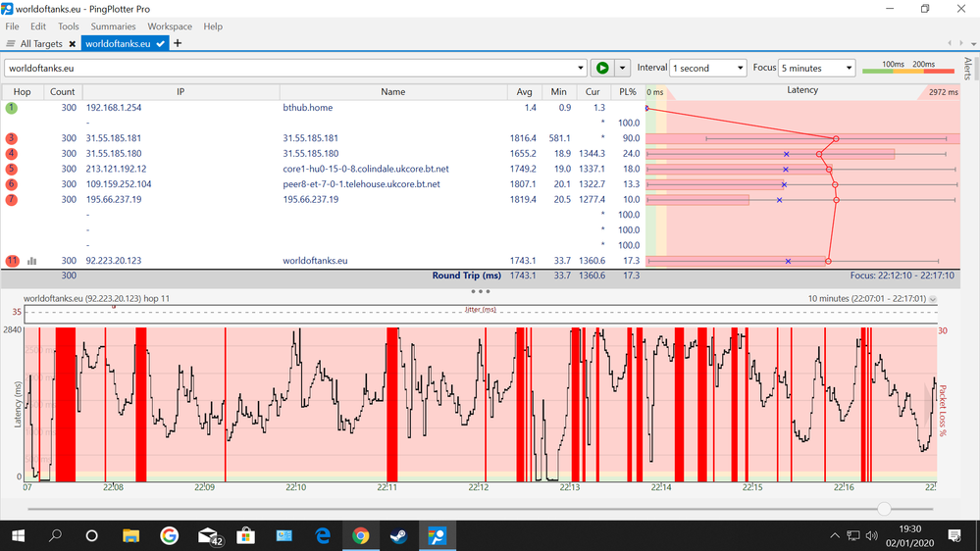Open Google Chrome from the taskbar
This screenshot has width=980, height=551.
coord(360,535)
